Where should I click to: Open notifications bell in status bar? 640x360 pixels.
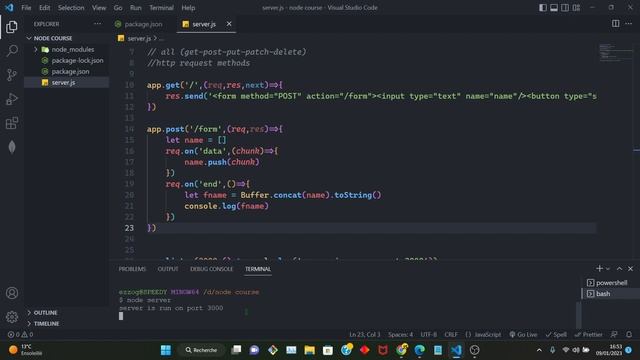(x=629, y=334)
